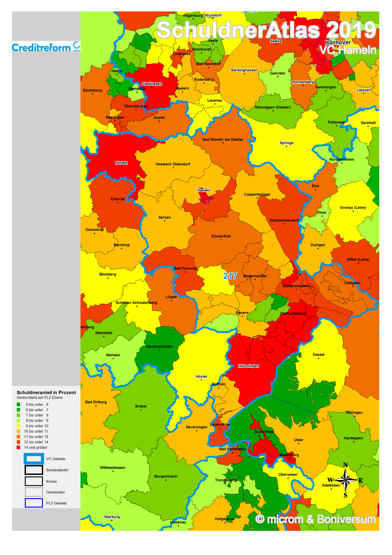Click the Brakel label

[x=141, y=406]
